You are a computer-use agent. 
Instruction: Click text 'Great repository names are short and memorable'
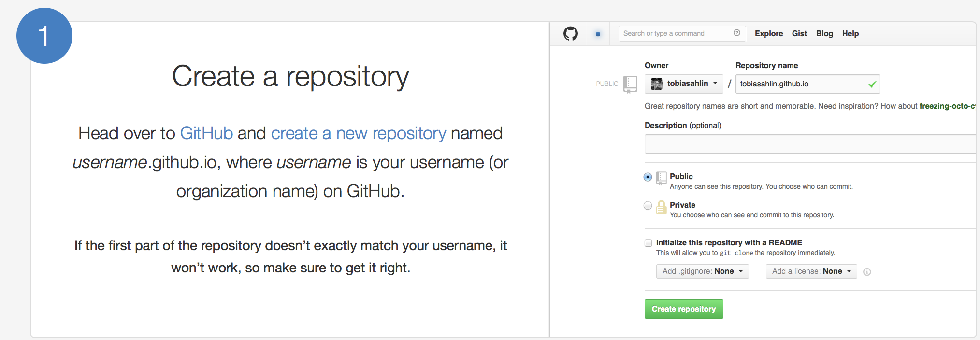729,106
